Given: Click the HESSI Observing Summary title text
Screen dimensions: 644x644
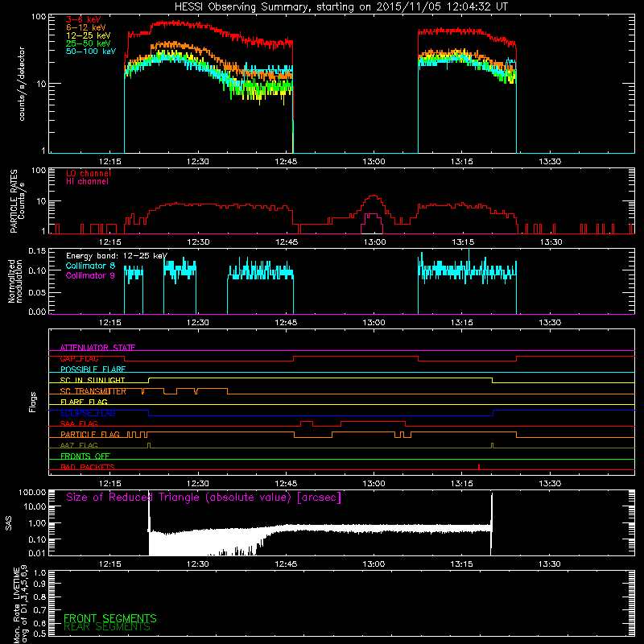Looking at the screenshot, I should tap(341, 7).
